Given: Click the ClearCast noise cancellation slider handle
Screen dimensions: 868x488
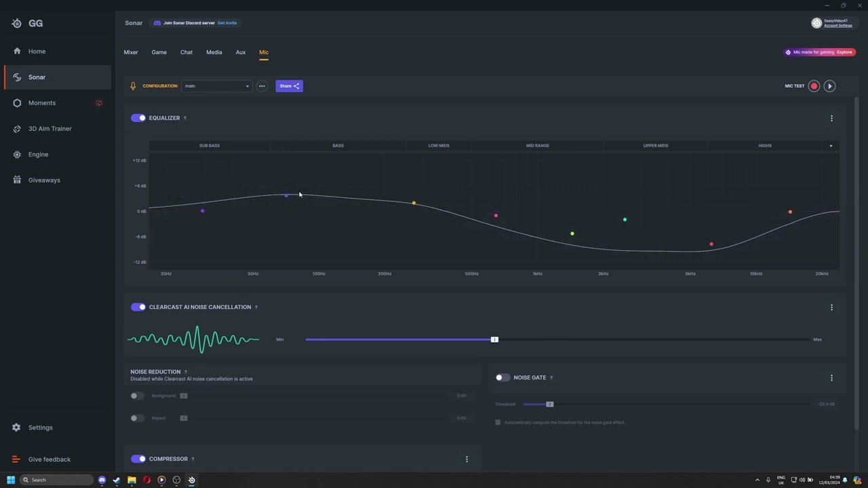Looking at the screenshot, I should pyautogui.click(x=494, y=340).
